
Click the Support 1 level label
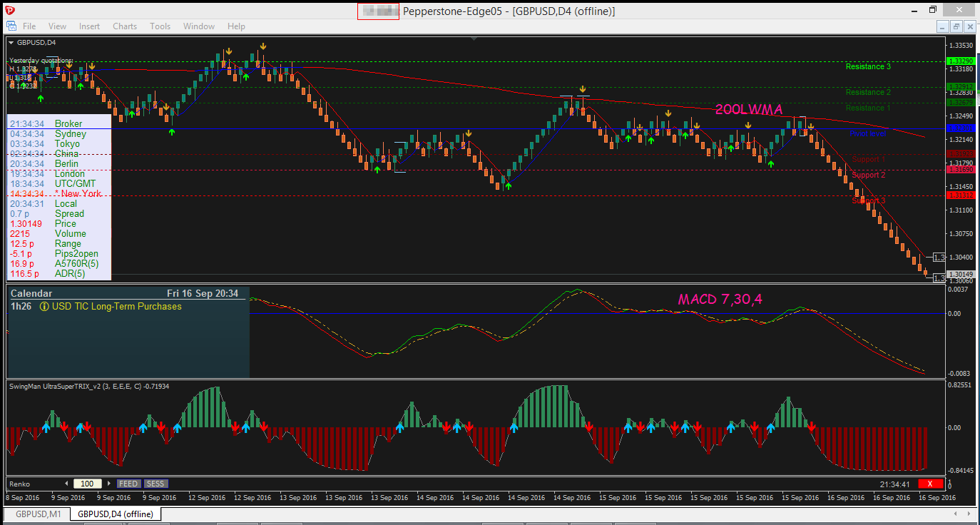869,160
